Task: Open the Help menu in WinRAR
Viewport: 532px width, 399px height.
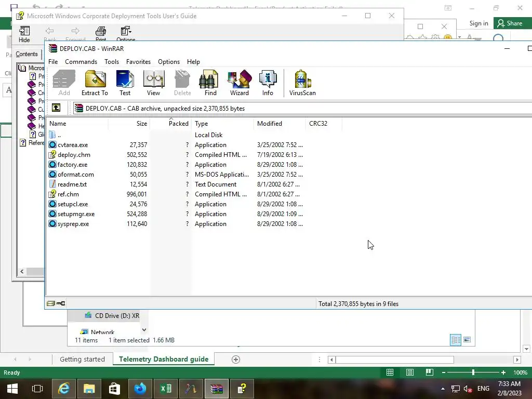Action: (x=193, y=62)
